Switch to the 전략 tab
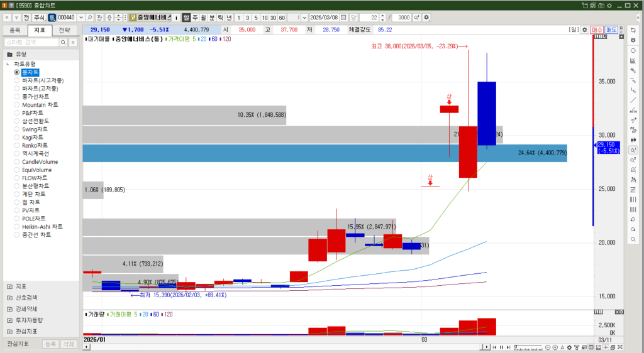Viewport: 644px width, 353px height. pos(64,30)
